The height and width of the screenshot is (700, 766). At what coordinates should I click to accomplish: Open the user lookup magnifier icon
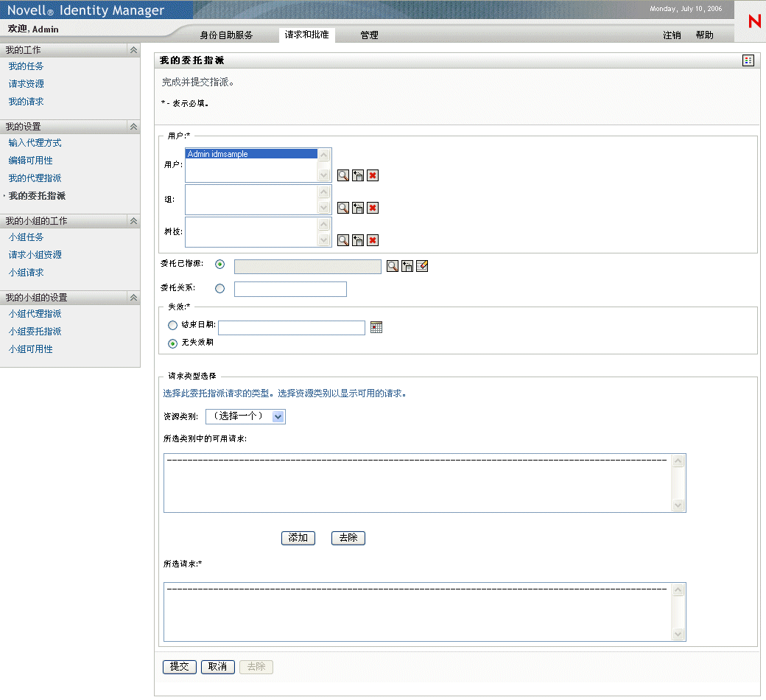(343, 175)
